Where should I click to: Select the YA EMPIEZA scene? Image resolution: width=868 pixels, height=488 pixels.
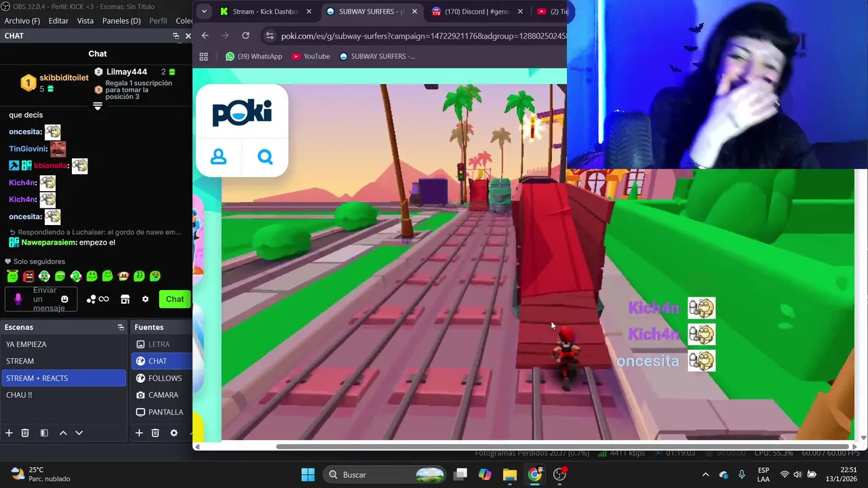(x=64, y=344)
